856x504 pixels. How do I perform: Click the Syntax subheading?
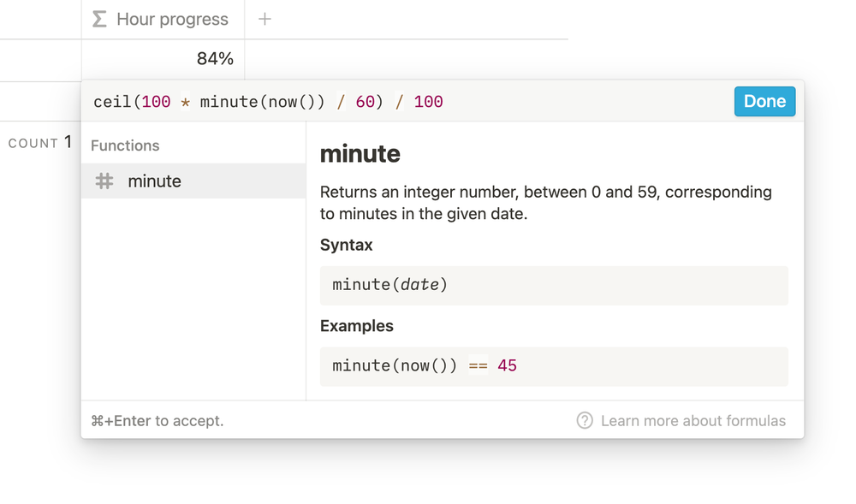coord(346,245)
